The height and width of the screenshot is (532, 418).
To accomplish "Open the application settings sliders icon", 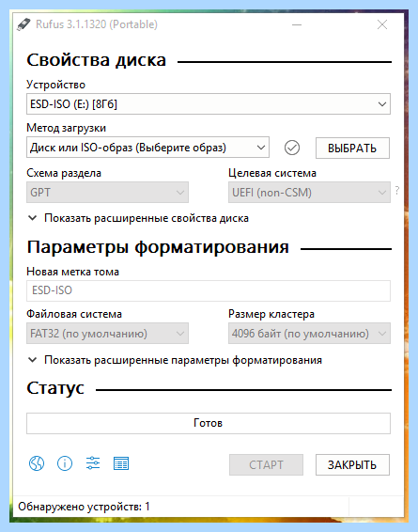I will pos(93,463).
